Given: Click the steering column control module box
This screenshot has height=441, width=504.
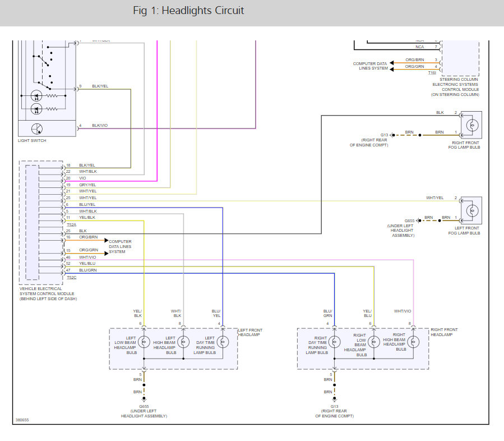Looking at the screenshot, I should click(460, 58).
